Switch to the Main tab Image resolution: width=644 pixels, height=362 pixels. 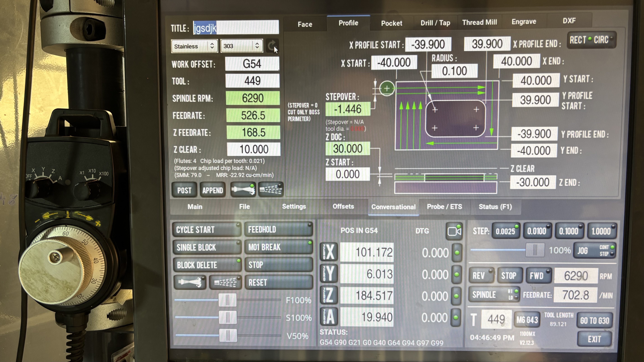(195, 207)
